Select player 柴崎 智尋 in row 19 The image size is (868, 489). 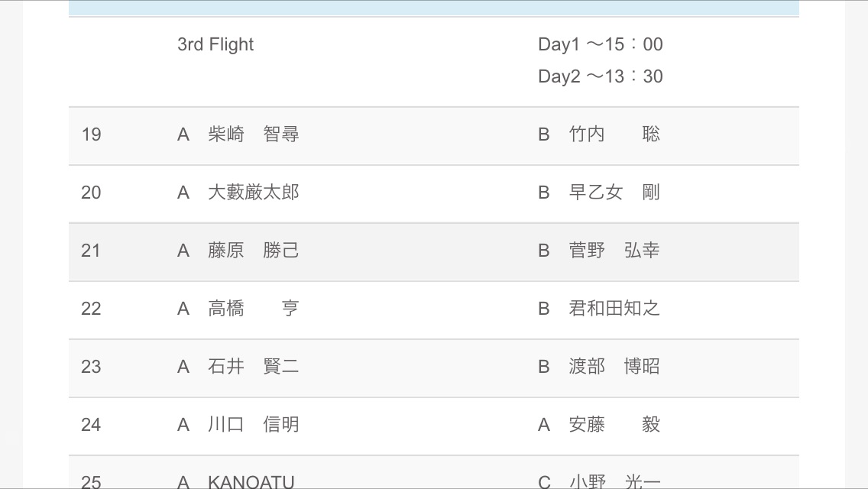[x=253, y=134]
